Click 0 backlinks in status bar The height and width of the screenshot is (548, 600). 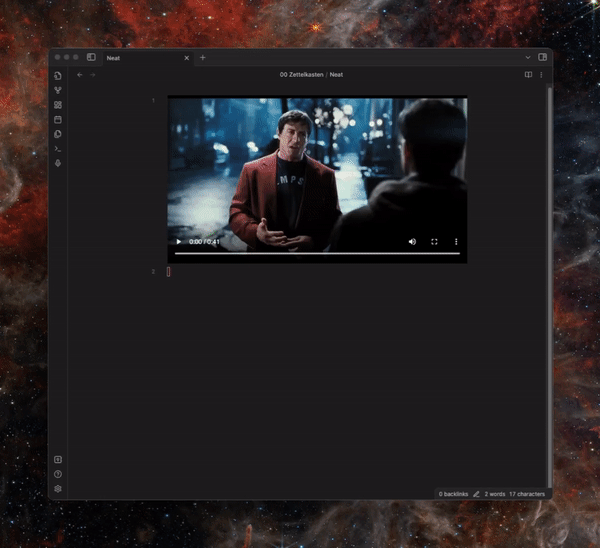click(x=453, y=494)
